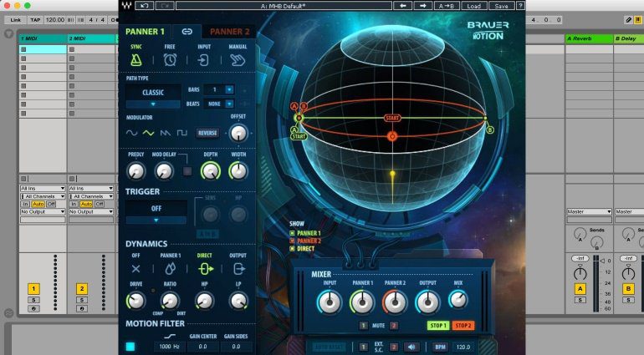Set Dynamics to Output icon
The image size is (644, 355).
[x=238, y=269]
